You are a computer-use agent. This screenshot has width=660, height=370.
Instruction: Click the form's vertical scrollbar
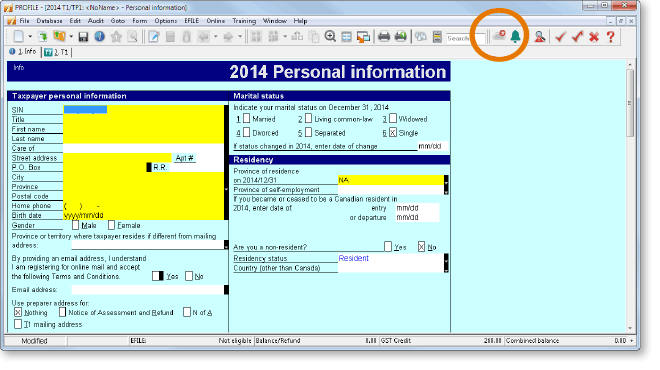tap(630, 196)
